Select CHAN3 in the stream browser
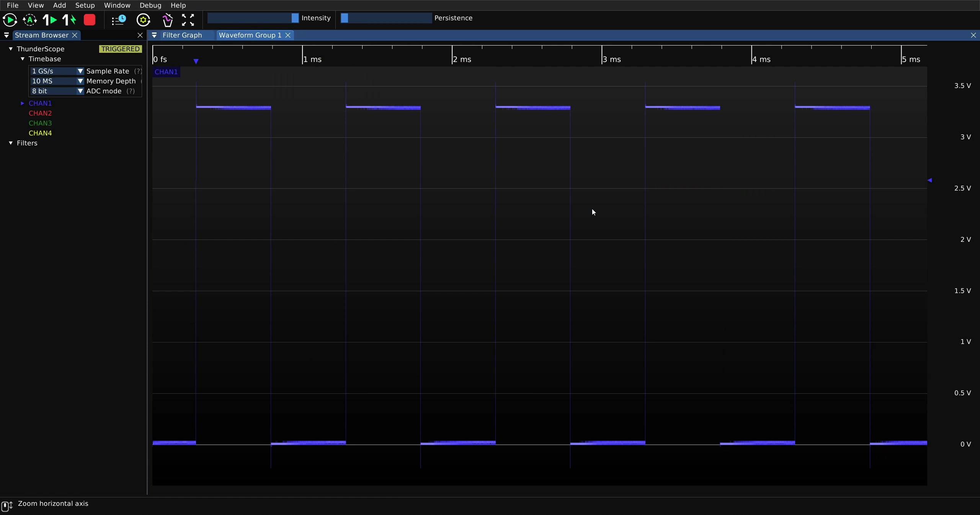 pos(40,123)
